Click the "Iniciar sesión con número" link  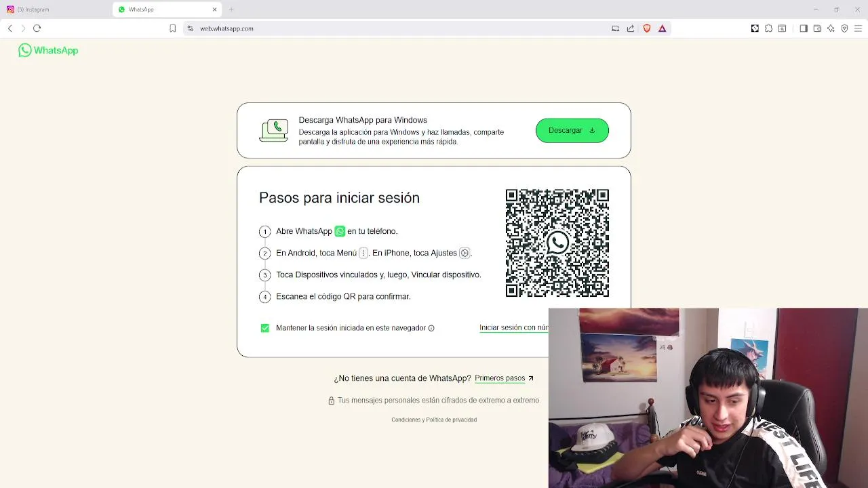[x=513, y=327]
